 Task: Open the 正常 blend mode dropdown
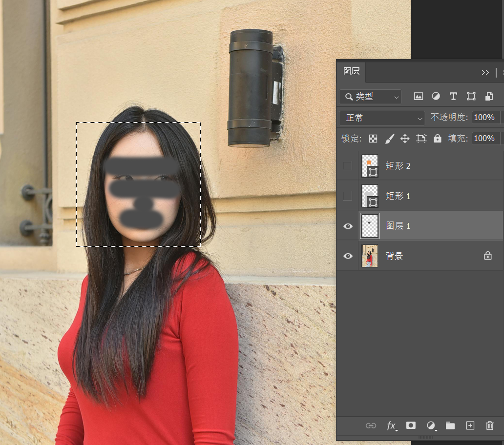coord(382,118)
